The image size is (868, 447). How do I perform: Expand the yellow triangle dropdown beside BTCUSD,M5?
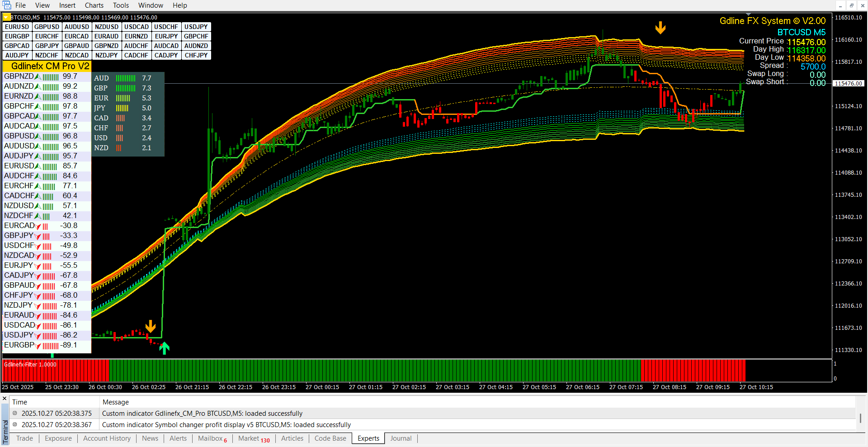[6, 17]
